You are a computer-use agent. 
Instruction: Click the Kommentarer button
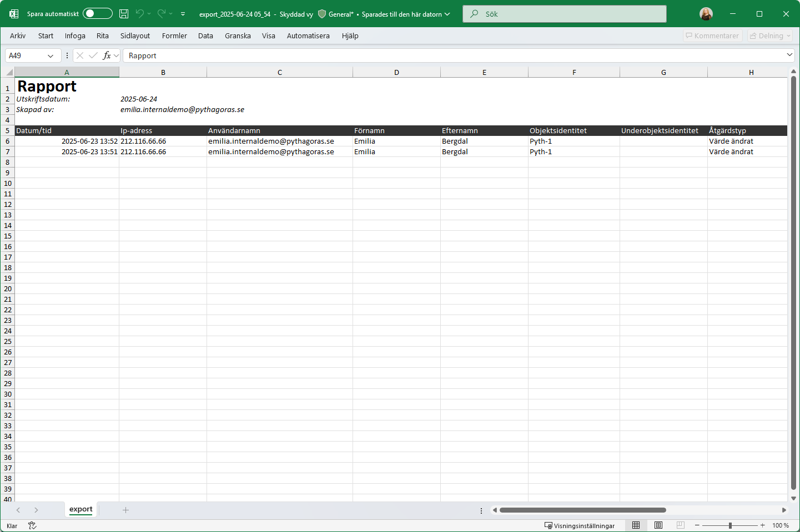click(712, 36)
